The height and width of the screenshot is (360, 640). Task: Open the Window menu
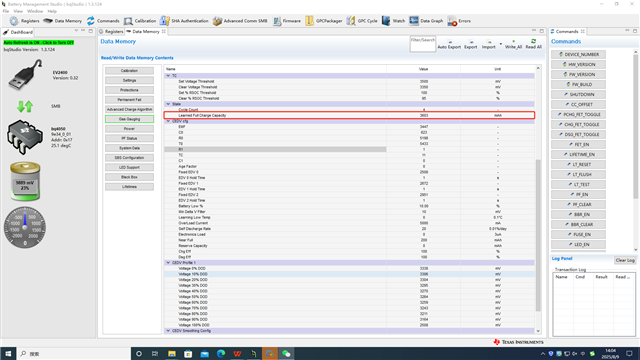[35, 11]
